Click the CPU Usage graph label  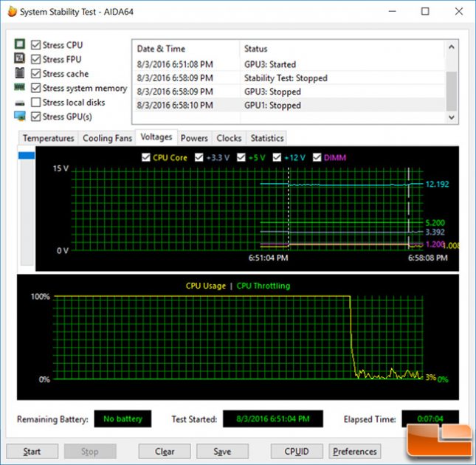[x=206, y=286]
